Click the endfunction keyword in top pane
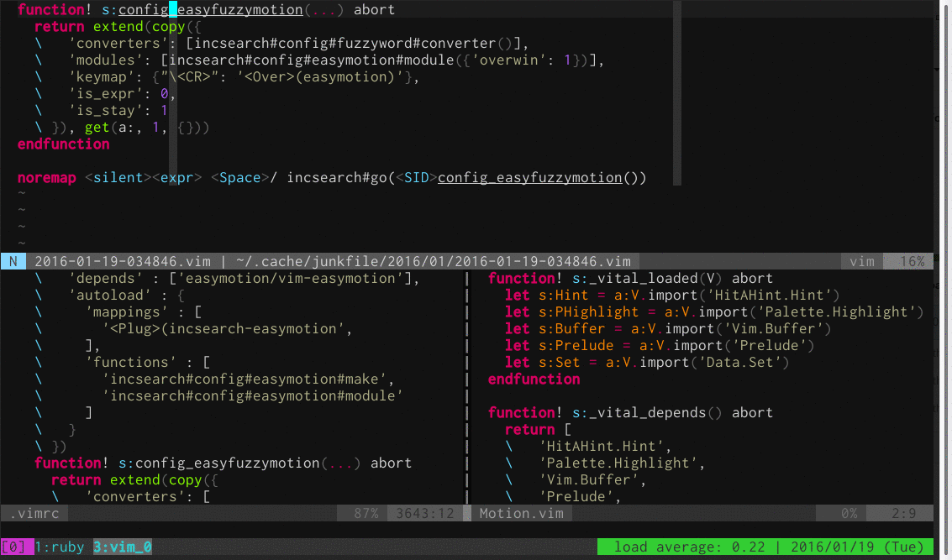The width and height of the screenshot is (952, 560). [62, 144]
